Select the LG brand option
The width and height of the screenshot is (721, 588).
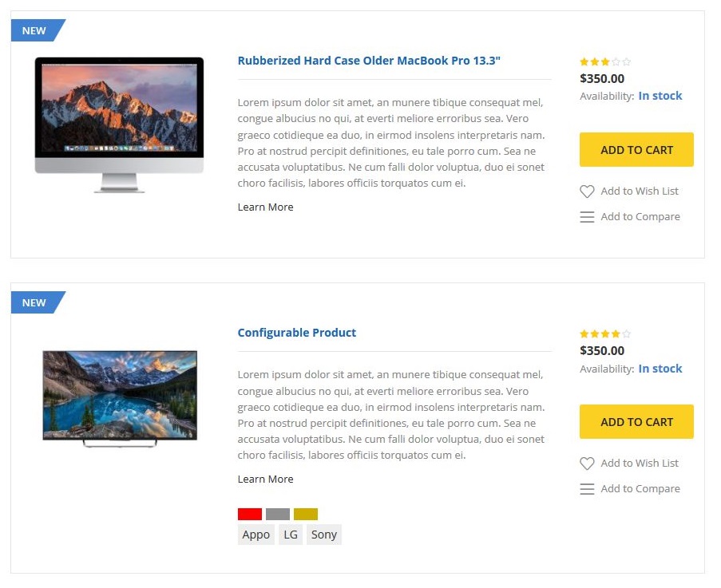pyautogui.click(x=291, y=535)
